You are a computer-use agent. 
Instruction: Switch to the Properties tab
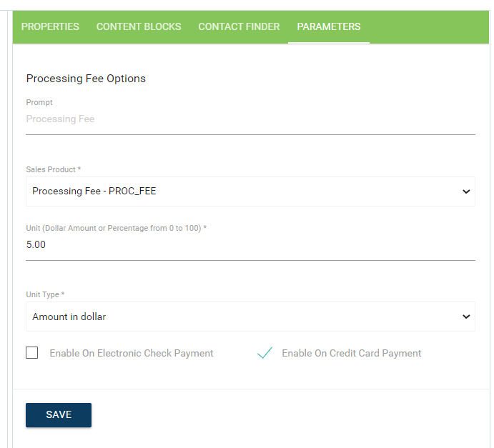[50, 26]
